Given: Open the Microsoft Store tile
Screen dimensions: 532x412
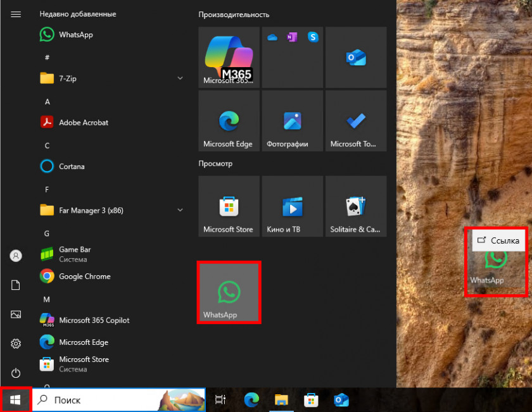Looking at the screenshot, I should tap(229, 206).
